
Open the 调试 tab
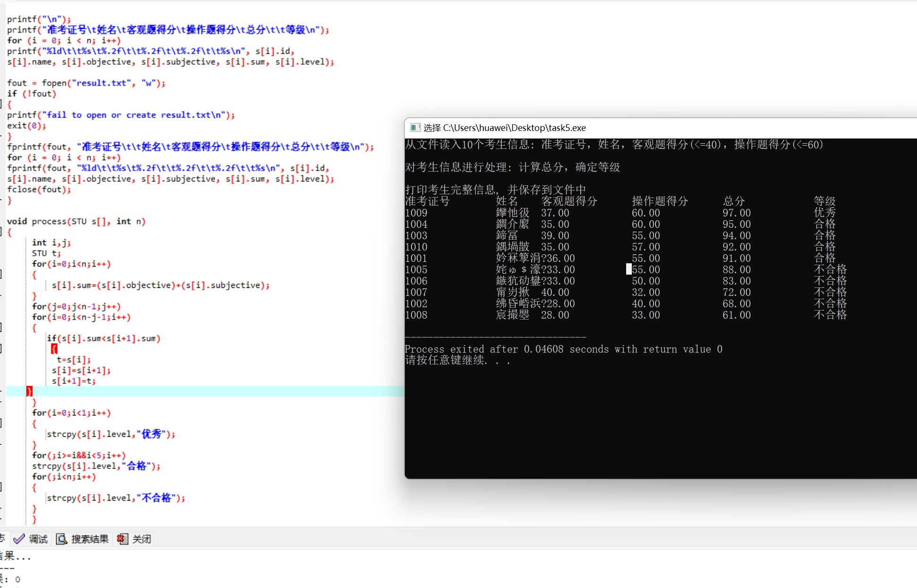38,539
